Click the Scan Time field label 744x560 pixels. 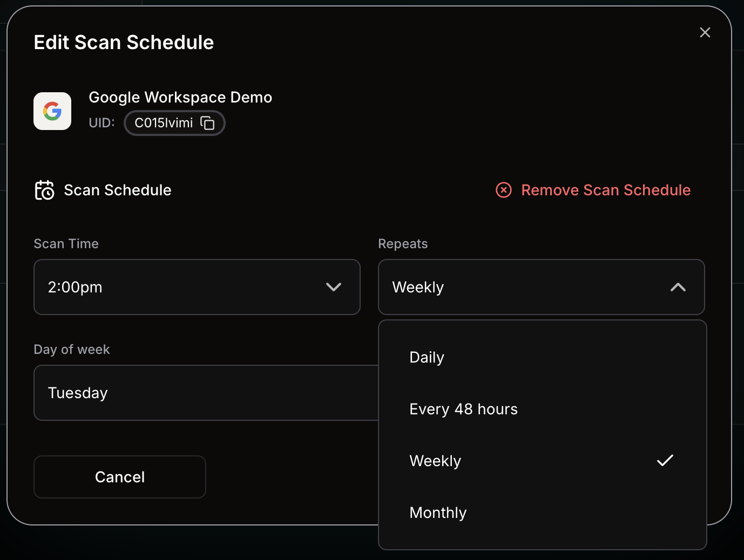(x=66, y=244)
